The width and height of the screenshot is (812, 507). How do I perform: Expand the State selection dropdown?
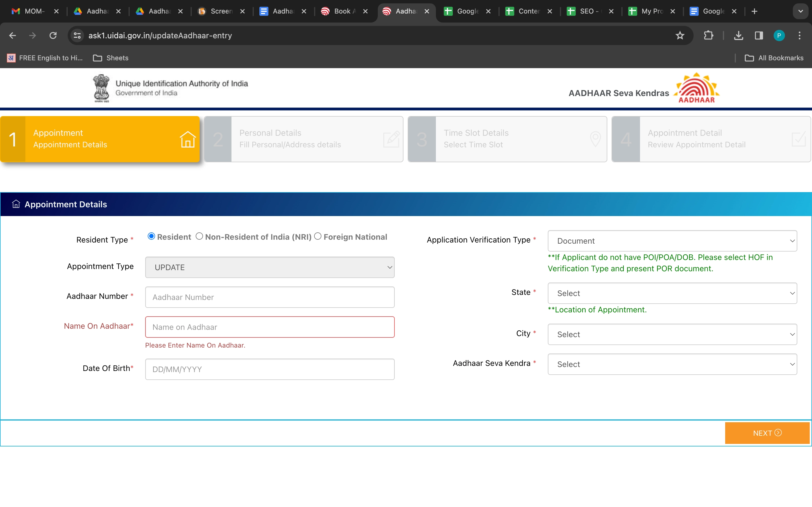click(x=671, y=293)
